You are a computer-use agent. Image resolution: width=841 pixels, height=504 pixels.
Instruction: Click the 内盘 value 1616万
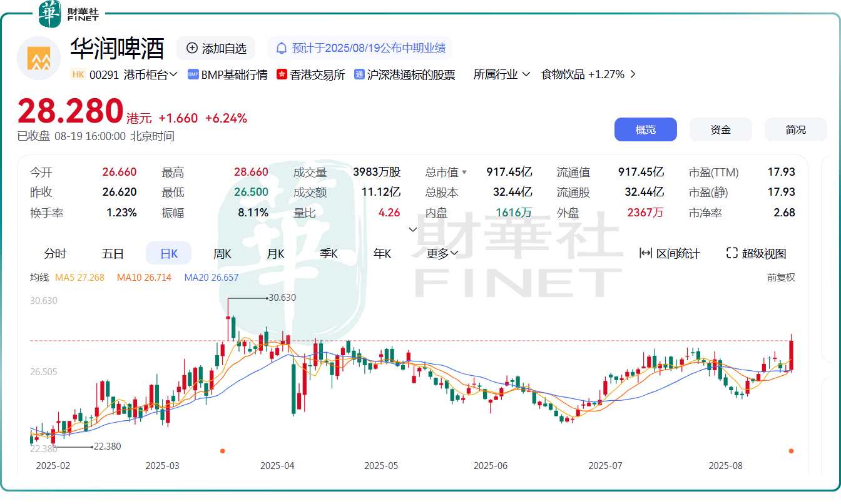514,213
